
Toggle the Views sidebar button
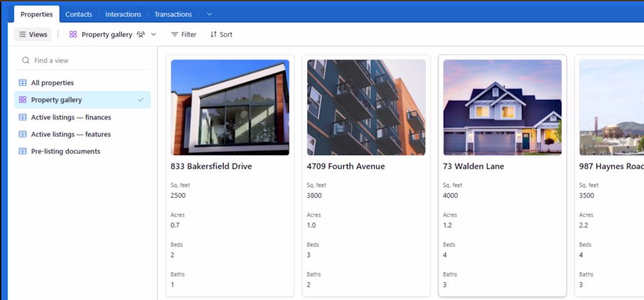[33, 35]
